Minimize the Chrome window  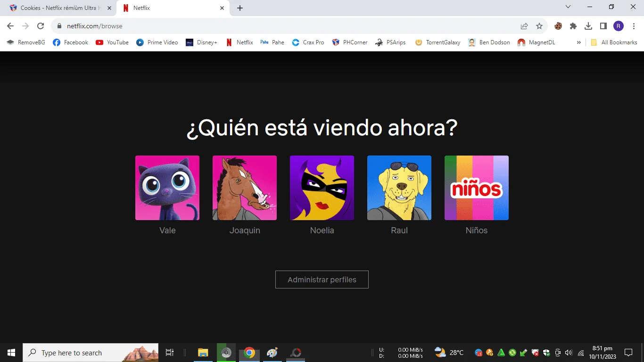pos(589,7)
